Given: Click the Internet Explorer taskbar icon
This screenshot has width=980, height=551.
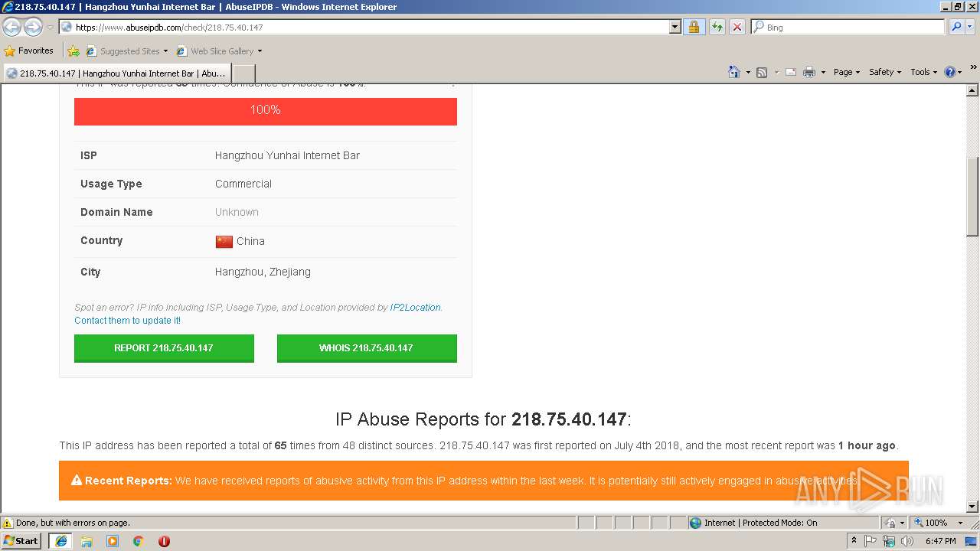Looking at the screenshot, I should (x=61, y=541).
